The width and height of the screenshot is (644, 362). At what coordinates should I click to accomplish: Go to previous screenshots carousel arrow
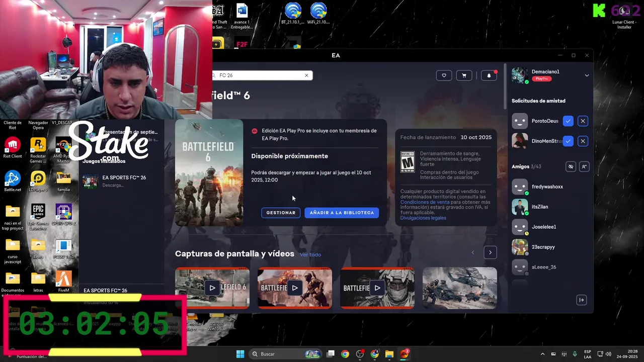pyautogui.click(x=472, y=252)
